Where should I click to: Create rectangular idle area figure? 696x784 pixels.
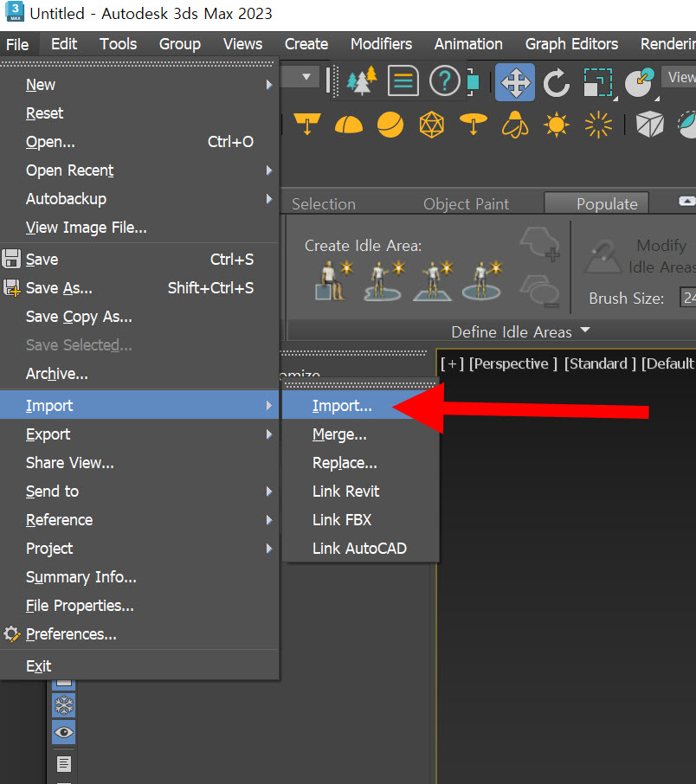tap(434, 280)
